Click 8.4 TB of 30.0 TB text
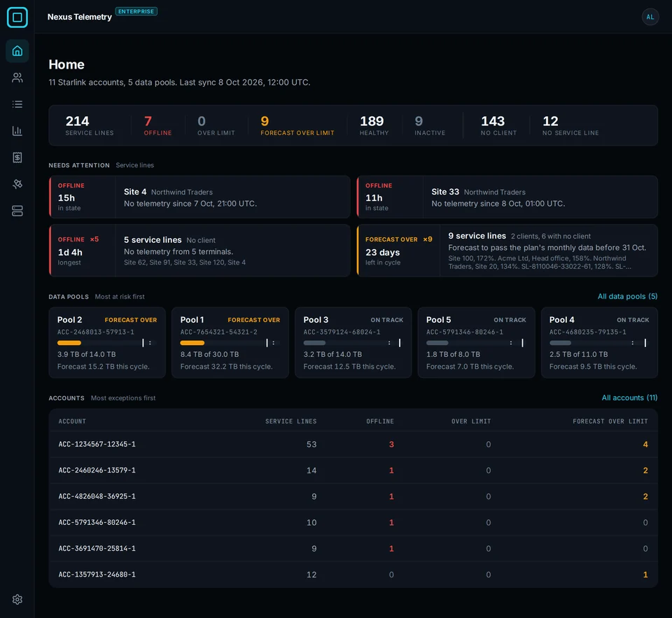Image resolution: width=672 pixels, height=618 pixels. [x=209, y=354]
